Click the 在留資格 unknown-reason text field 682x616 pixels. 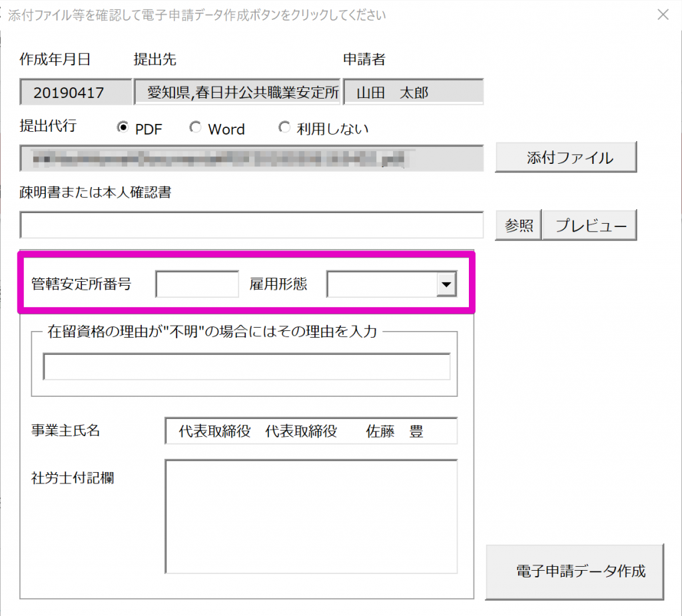click(x=246, y=367)
